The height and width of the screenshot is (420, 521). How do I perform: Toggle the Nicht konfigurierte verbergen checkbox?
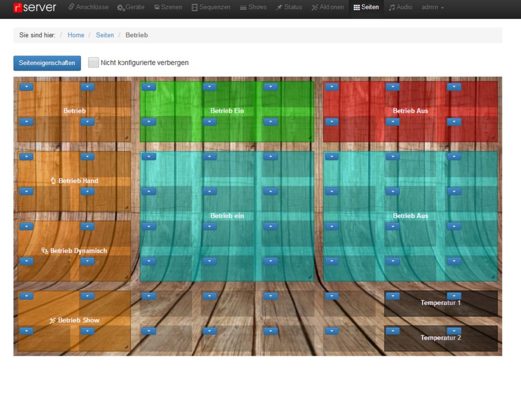point(93,63)
